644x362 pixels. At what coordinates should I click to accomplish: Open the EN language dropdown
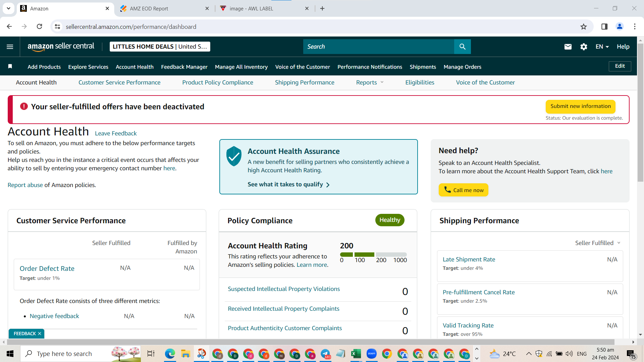(x=602, y=47)
